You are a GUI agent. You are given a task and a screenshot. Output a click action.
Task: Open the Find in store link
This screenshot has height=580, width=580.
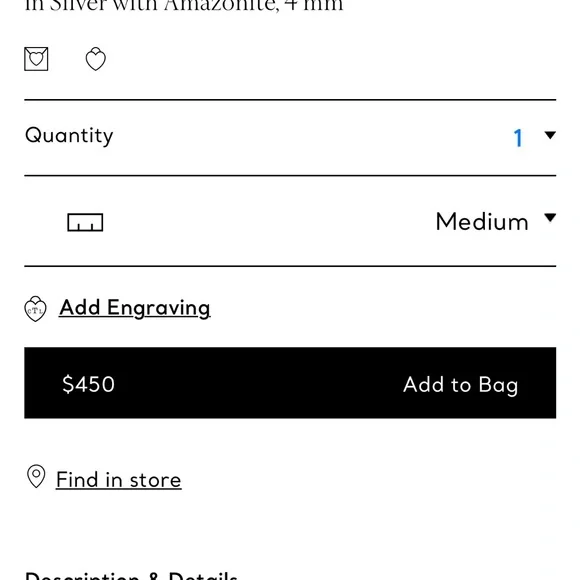(119, 480)
